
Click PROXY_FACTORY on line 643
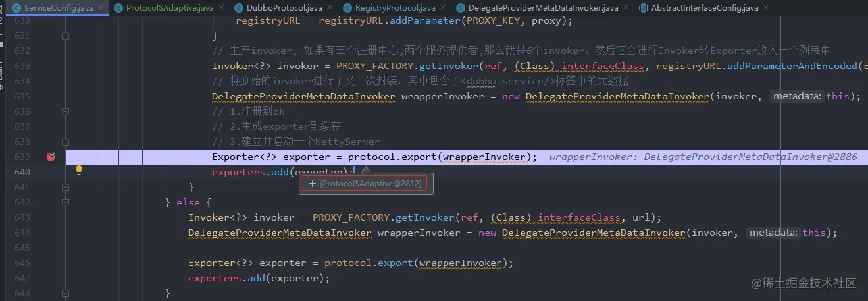[x=351, y=217]
